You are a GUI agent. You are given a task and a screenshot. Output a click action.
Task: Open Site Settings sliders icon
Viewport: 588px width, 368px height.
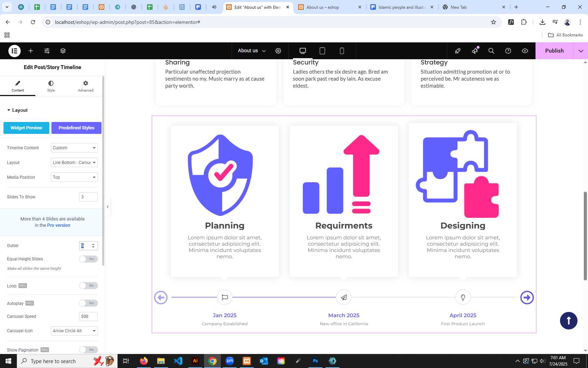[x=47, y=51]
